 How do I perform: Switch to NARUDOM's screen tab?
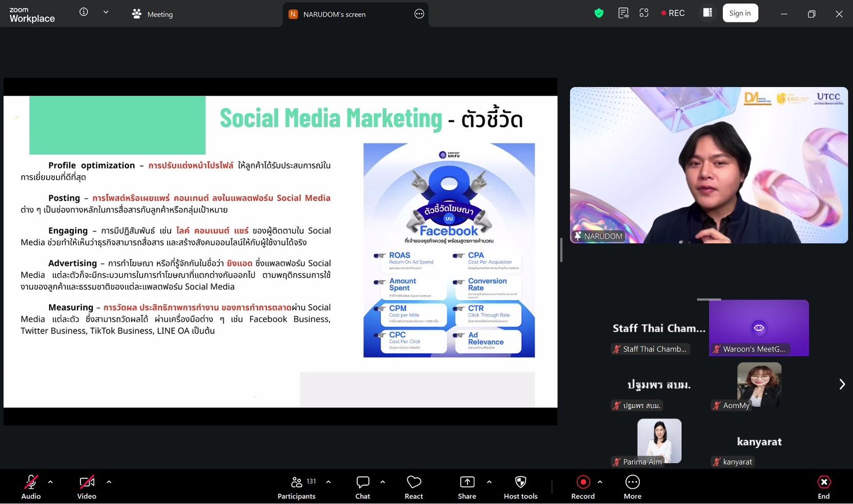[333, 14]
